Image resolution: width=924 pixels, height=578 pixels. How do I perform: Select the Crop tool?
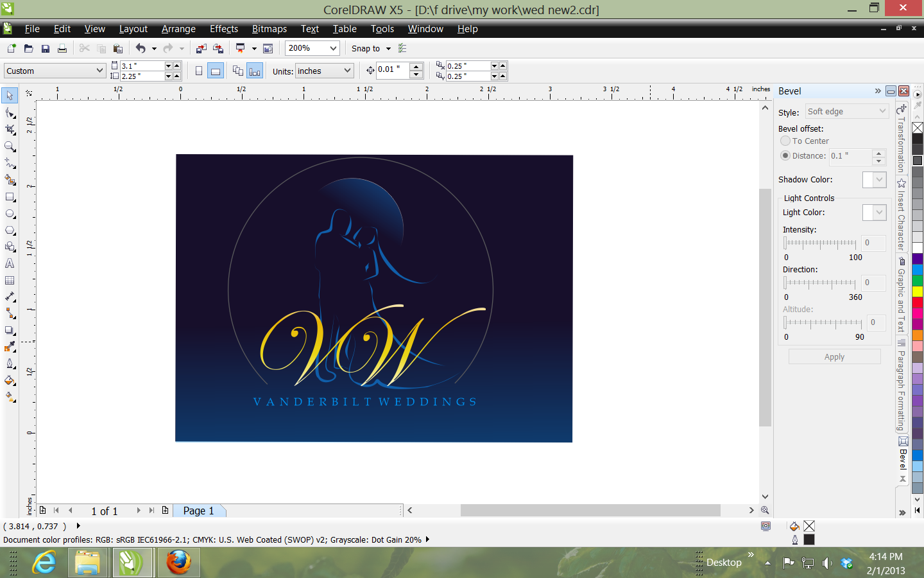point(10,130)
